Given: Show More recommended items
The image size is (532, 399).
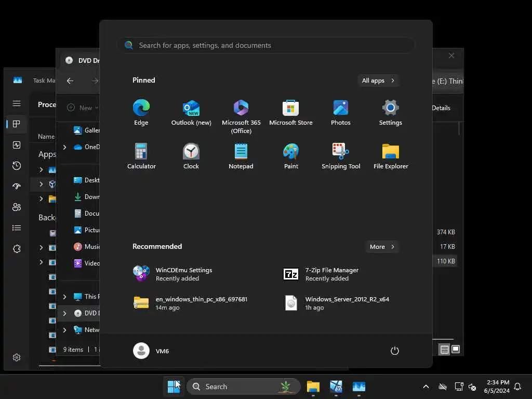Looking at the screenshot, I should (382, 247).
